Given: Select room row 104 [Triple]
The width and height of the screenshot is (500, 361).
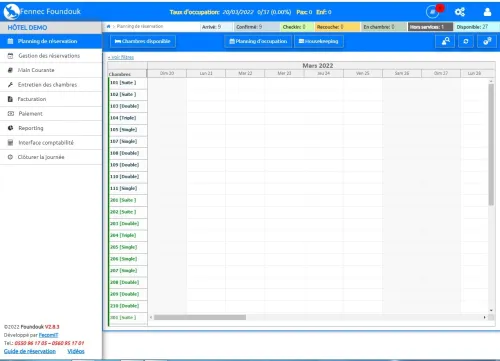Looking at the screenshot, I should coord(128,118).
